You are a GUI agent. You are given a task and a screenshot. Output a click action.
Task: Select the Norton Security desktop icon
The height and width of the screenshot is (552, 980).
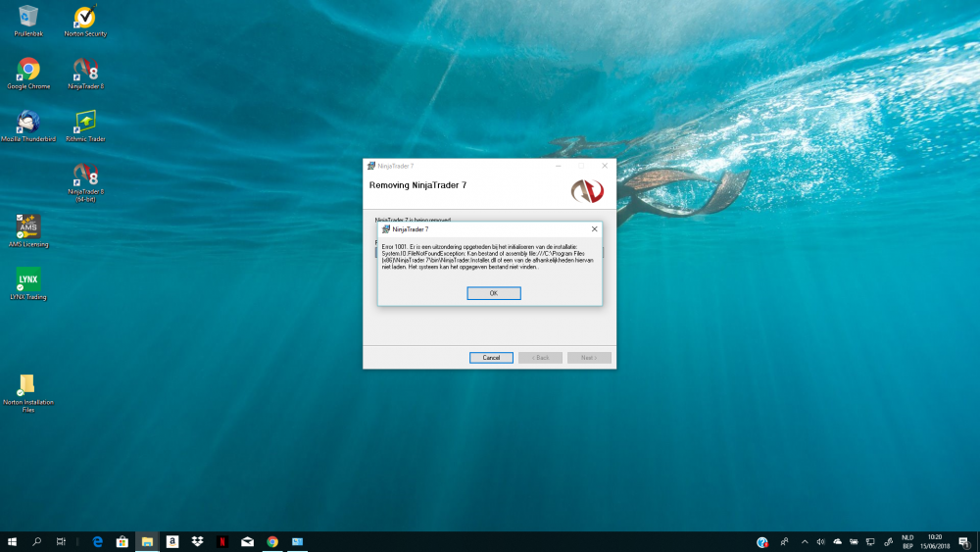(84, 18)
